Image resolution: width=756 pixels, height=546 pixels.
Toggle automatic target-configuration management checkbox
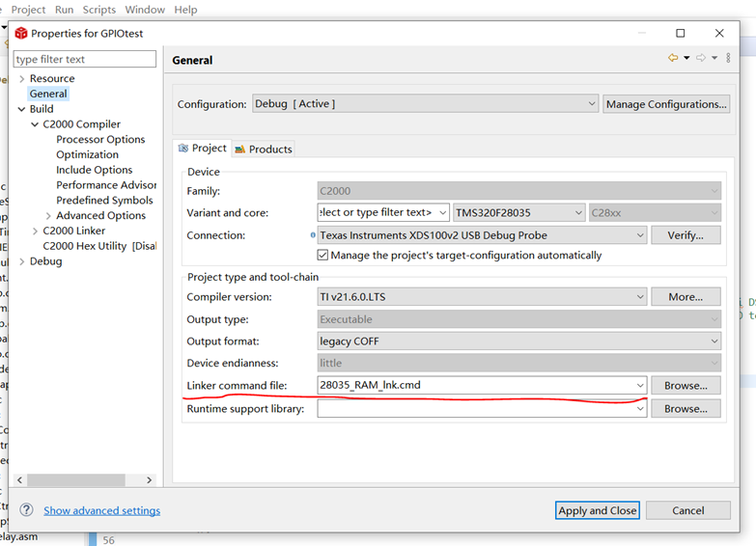click(x=322, y=256)
